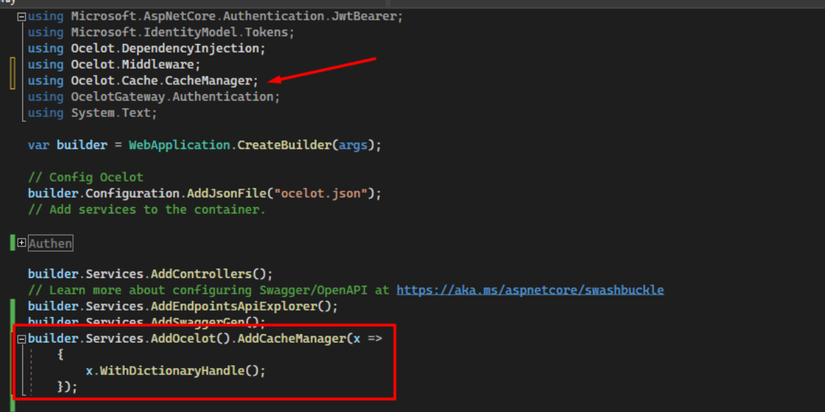Click the 'WebApplication' class name

tap(179, 145)
